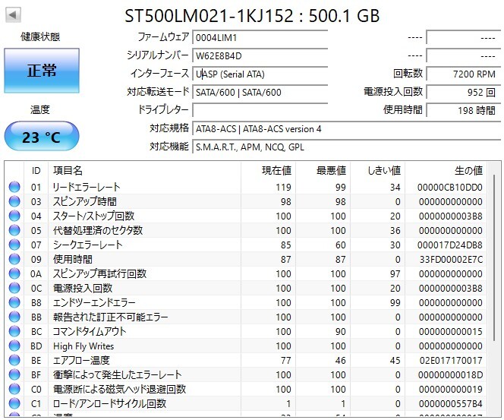The height and width of the screenshot is (420, 504).
Task: Select the current value 119 in row 01
Action: click(283, 187)
